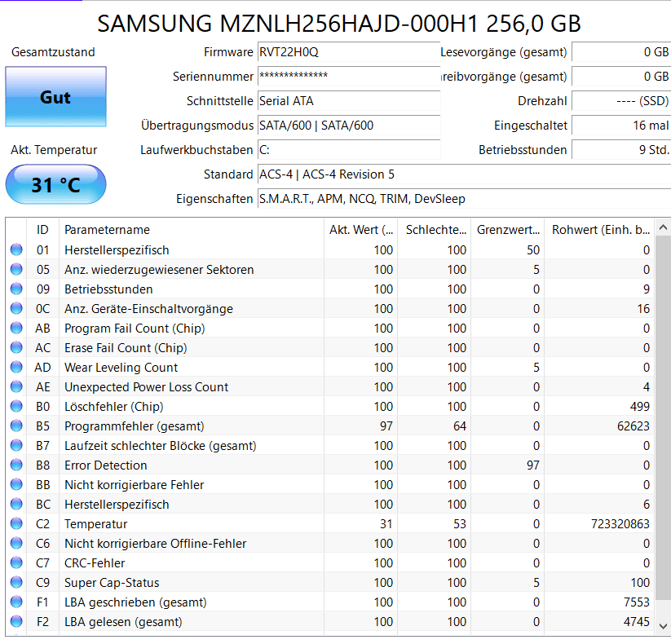Click the Parametername column header
The image size is (671, 644).
[x=192, y=230]
